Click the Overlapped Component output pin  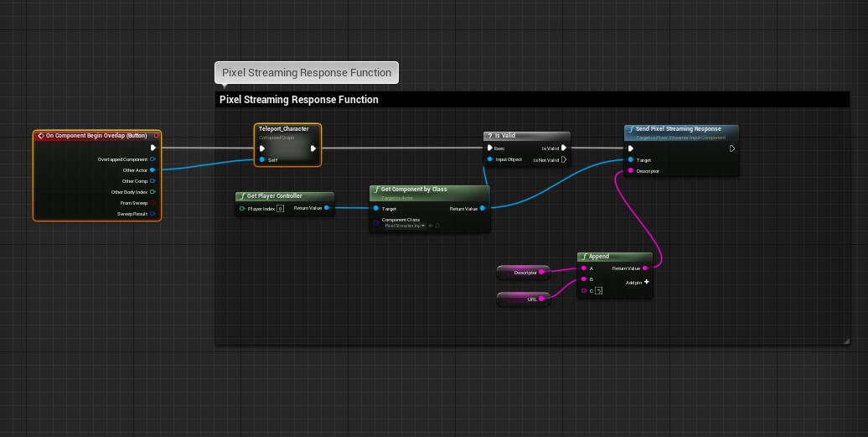[x=152, y=159]
